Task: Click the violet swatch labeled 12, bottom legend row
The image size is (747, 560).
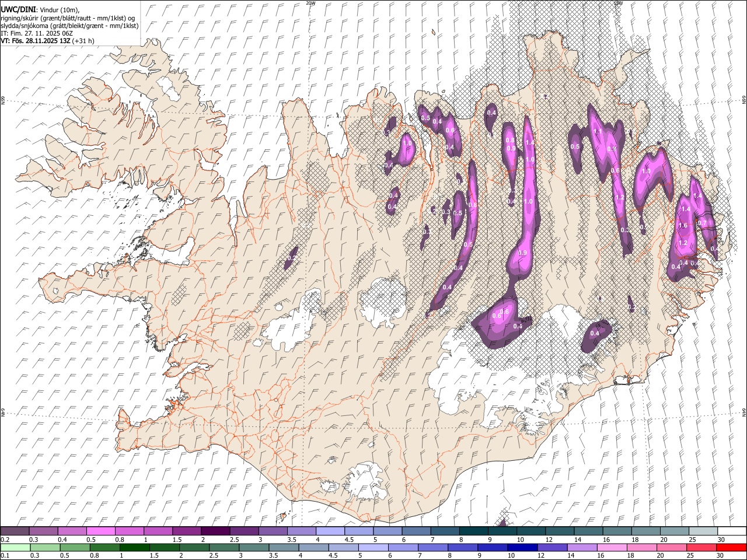Action: tap(552, 547)
